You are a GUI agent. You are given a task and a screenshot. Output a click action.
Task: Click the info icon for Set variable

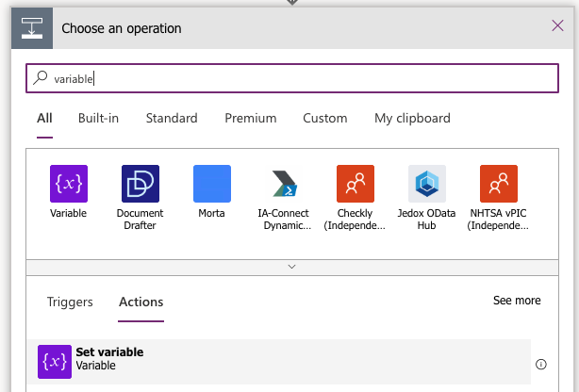(541, 364)
